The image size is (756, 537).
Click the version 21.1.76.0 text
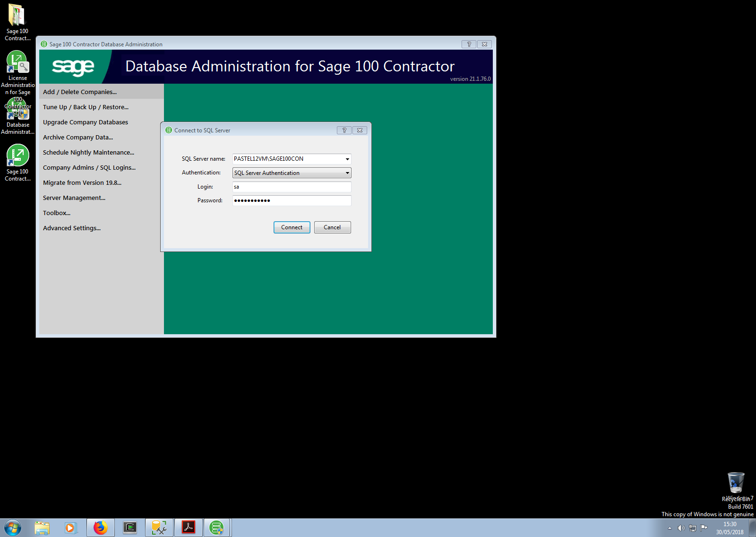point(470,79)
